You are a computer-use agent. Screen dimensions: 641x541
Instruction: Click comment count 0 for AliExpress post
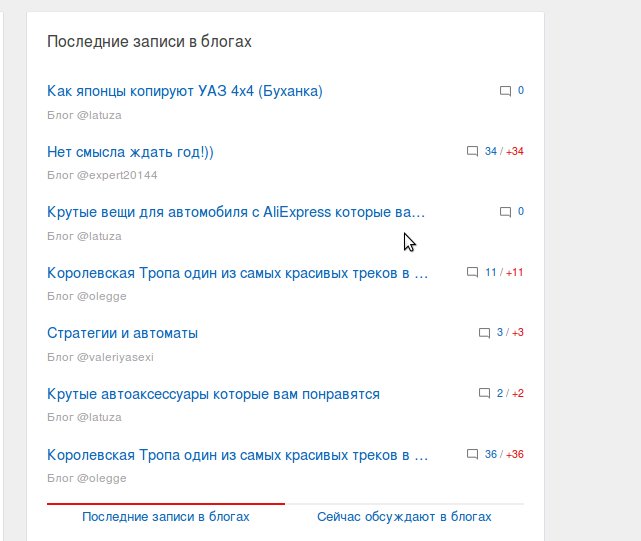point(521,211)
